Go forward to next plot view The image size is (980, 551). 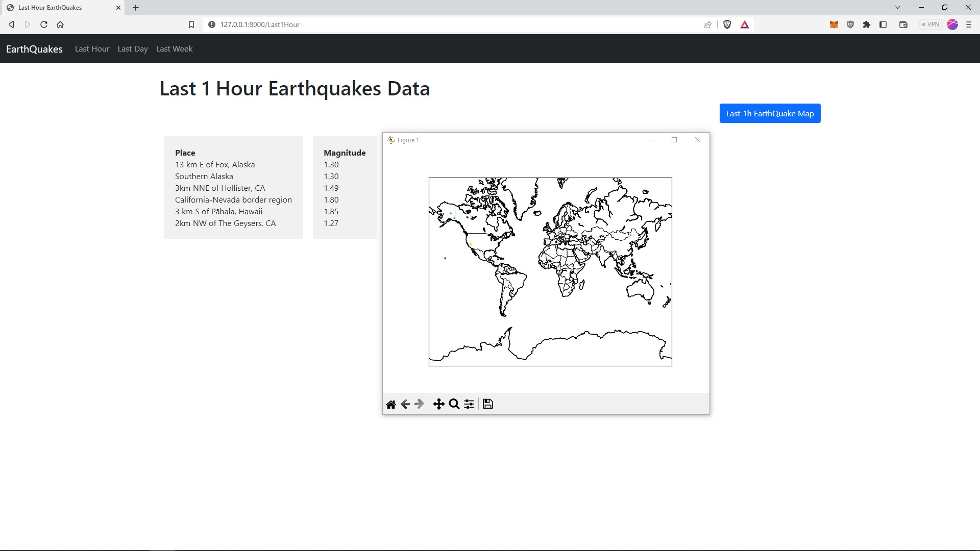tap(420, 404)
